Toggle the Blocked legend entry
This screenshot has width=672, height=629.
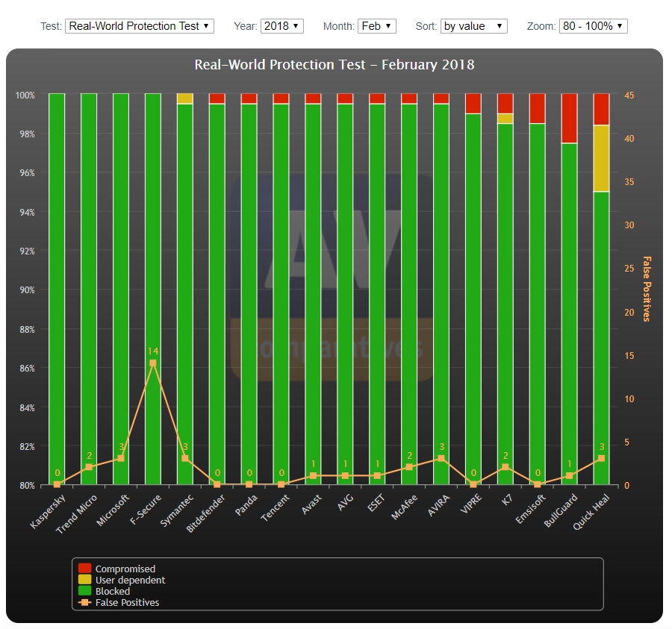[104, 591]
